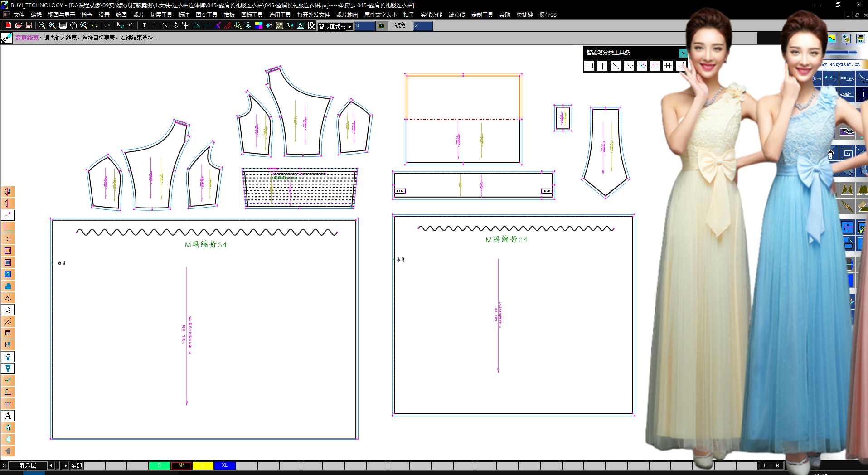This screenshot has height=475, width=868.
Task: Click the grid hash icon in left sidebar
Action: (x=8, y=404)
